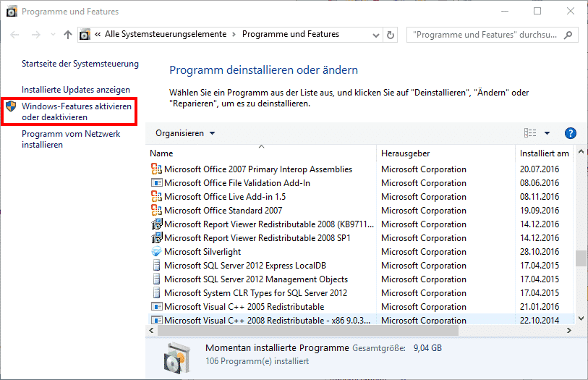Change view with the view layout icon
Viewport: 588px width, 380px height.
point(530,132)
